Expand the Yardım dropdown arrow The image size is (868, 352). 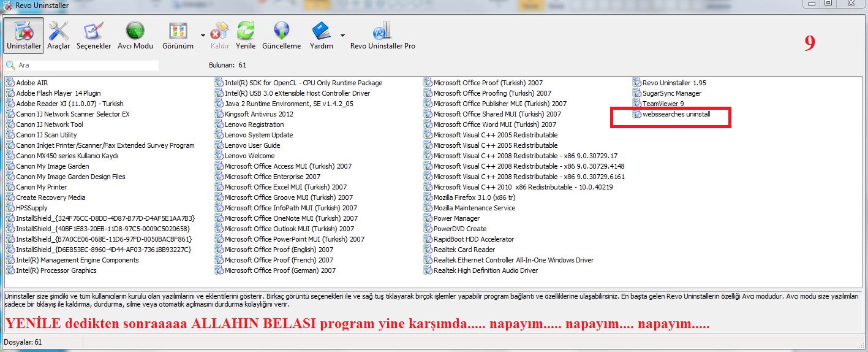pos(342,35)
